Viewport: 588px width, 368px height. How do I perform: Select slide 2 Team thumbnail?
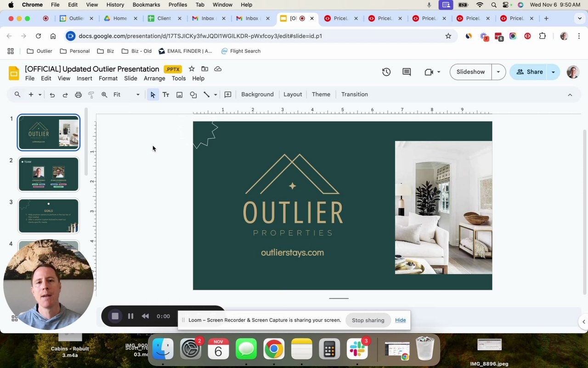pos(48,174)
